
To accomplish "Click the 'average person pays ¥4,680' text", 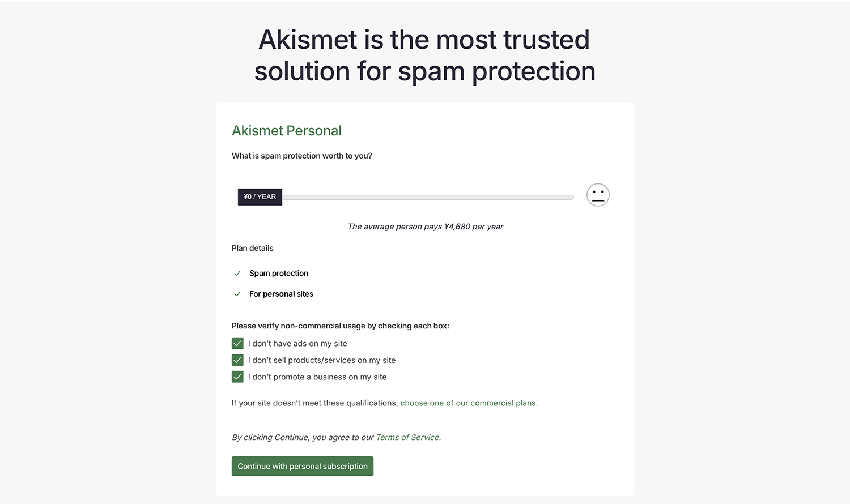I will 425,227.
